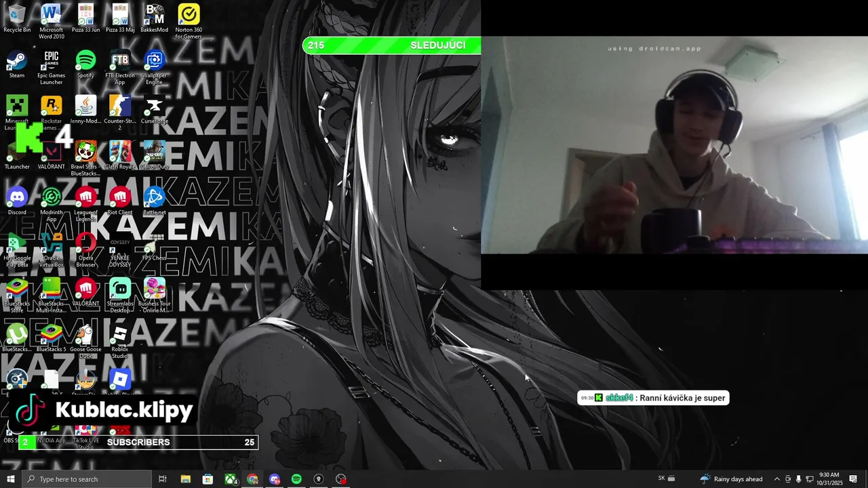The height and width of the screenshot is (488, 868).
Task: Open the Battle.net desktop shortcut
Action: 155,201
